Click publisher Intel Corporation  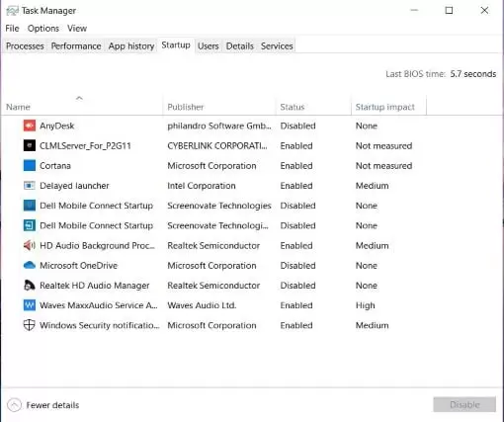pyautogui.click(x=202, y=186)
